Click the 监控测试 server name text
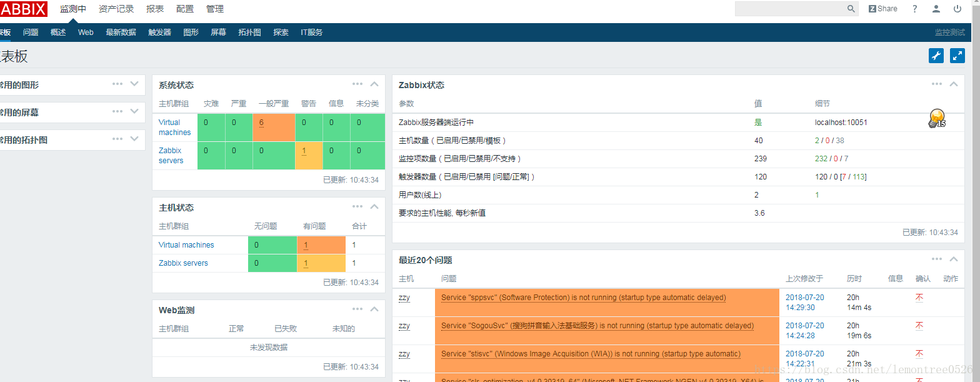Viewport: 980px width, 382px height. click(949, 33)
